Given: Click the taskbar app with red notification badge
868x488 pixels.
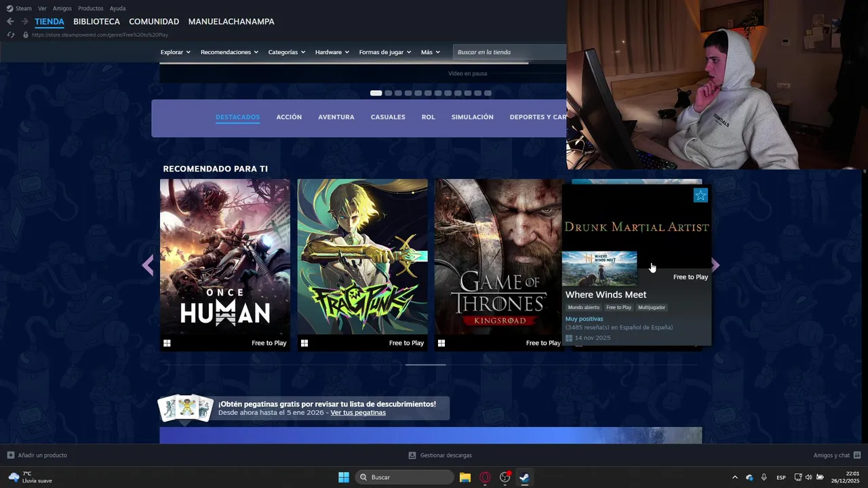Looking at the screenshot, I should 505,477.
